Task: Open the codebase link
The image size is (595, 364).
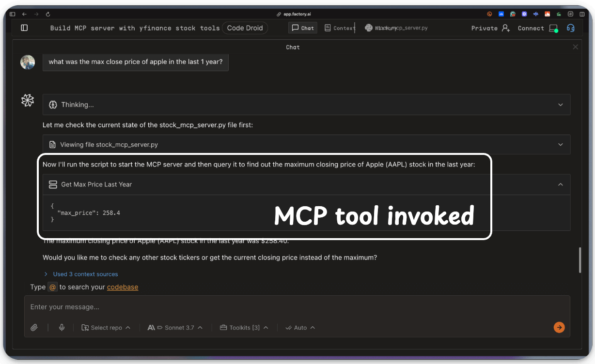Action: pos(123,287)
